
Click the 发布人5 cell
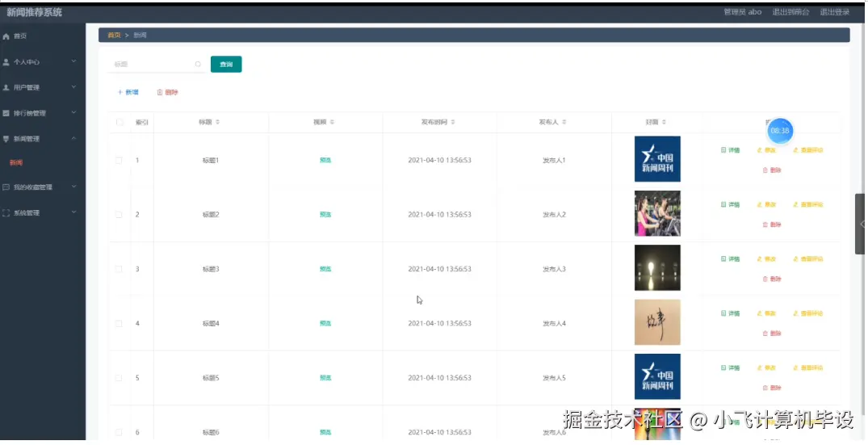(554, 378)
